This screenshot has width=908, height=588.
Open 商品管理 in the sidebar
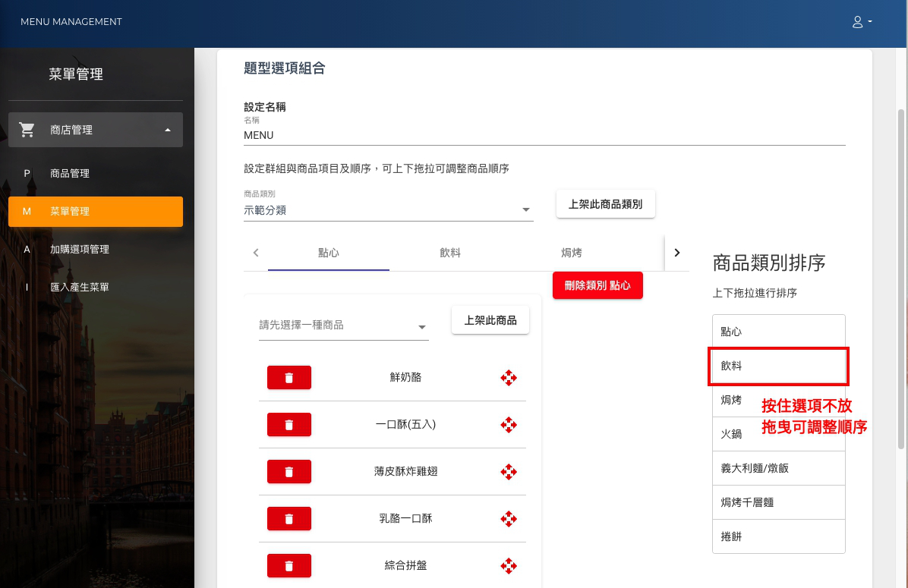tap(96, 174)
